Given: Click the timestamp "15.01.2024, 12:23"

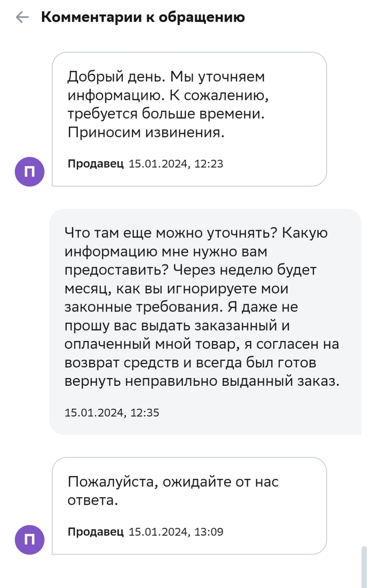Looking at the screenshot, I should tap(176, 163).
